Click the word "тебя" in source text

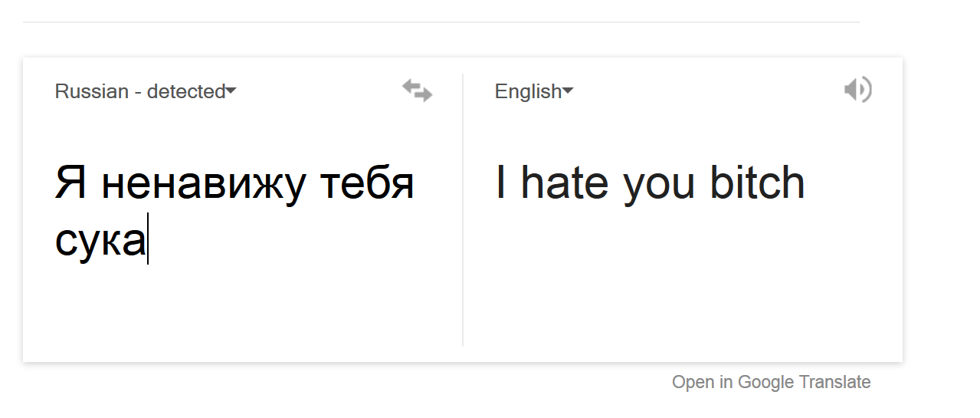[367, 185]
